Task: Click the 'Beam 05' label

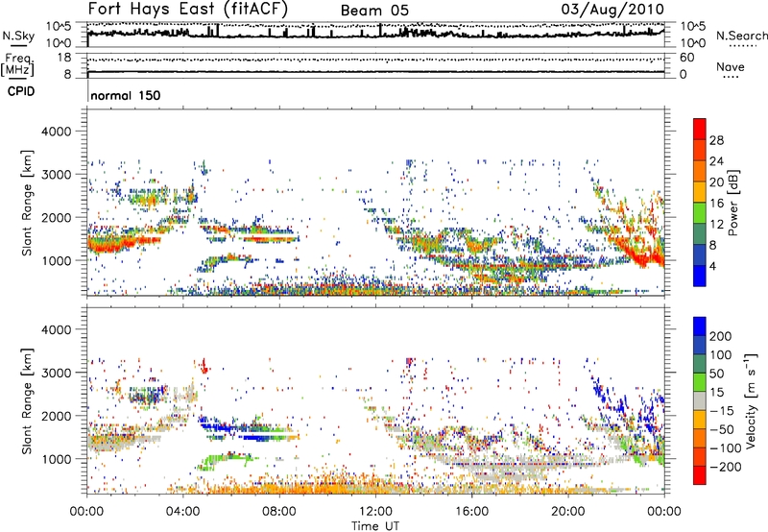Action: point(374,11)
